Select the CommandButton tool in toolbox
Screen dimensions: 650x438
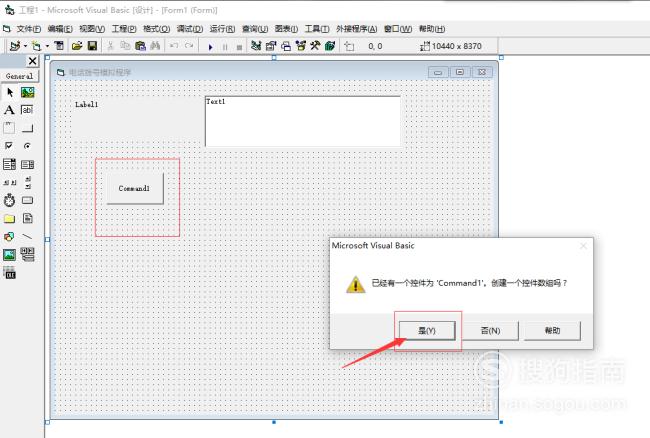[27, 128]
